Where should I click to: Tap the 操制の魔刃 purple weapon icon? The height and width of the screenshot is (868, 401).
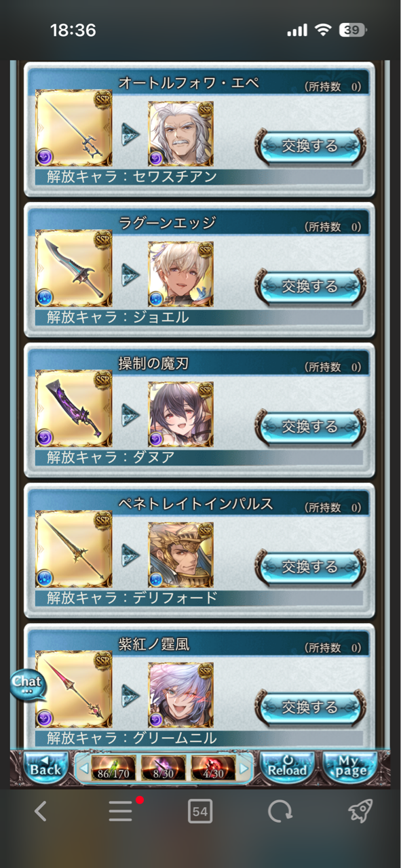(73, 409)
